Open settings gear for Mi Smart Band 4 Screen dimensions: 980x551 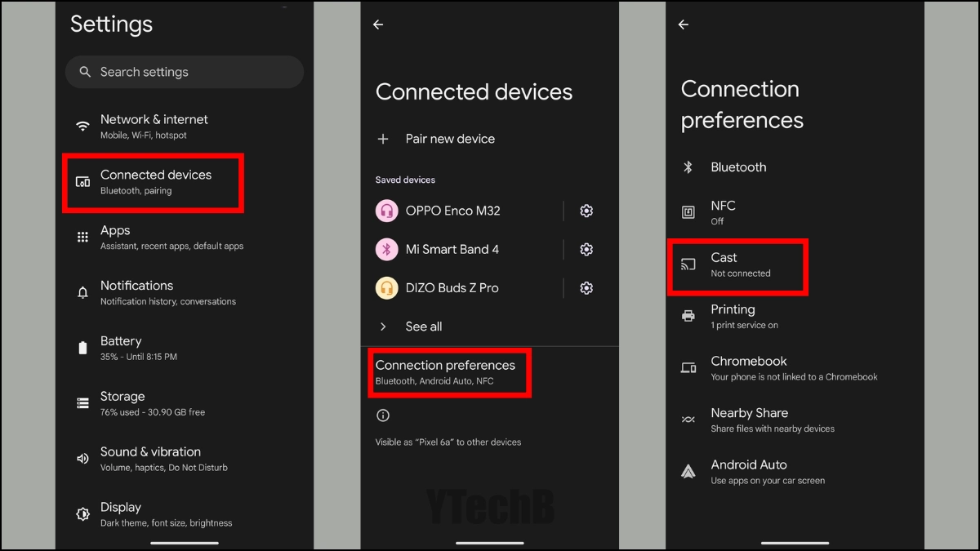[x=586, y=249]
